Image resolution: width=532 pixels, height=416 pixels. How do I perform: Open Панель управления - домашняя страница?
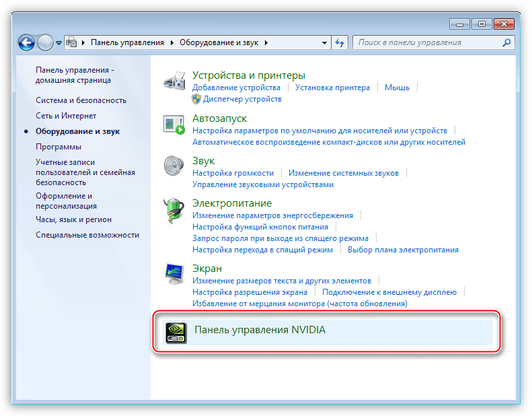point(75,75)
